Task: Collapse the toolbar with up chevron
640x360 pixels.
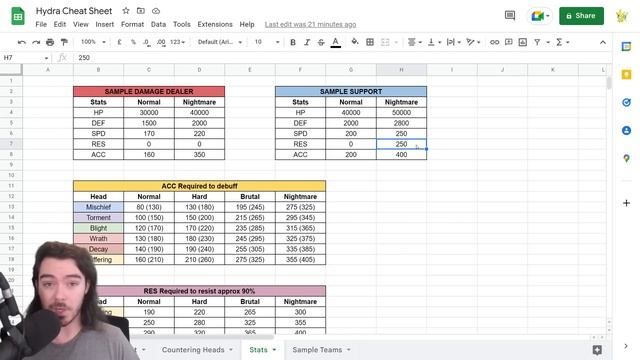Action: click(602, 42)
